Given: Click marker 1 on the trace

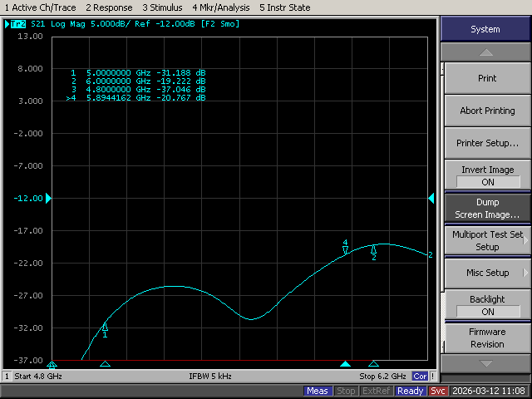Looking at the screenshot, I should pos(105,326).
